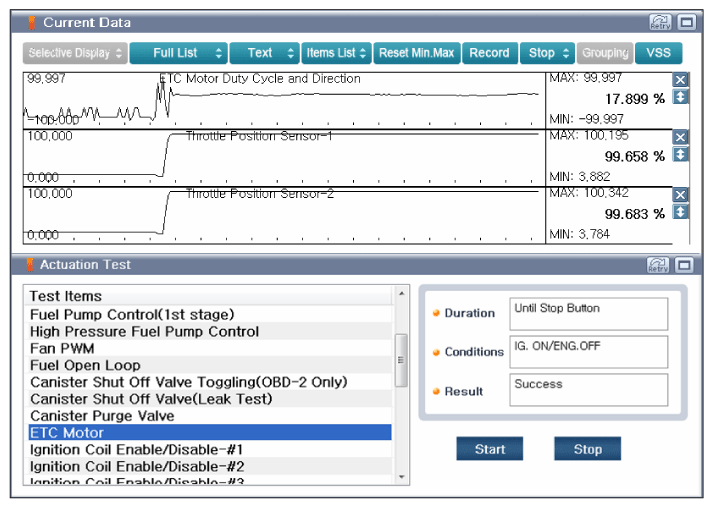Select the ETC Motor test item
Viewport: 713px width, 508px height.
coord(210,432)
